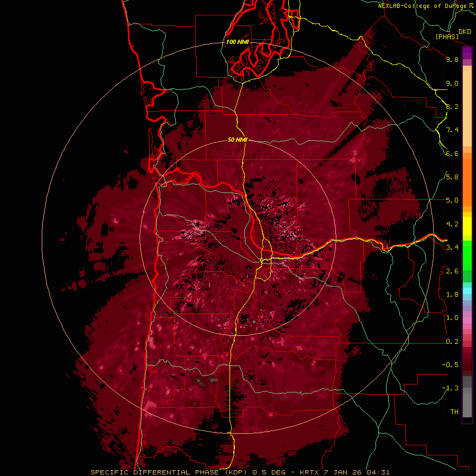Click the purple top segment of the color bar
The image size is (476, 476).
coord(467,53)
